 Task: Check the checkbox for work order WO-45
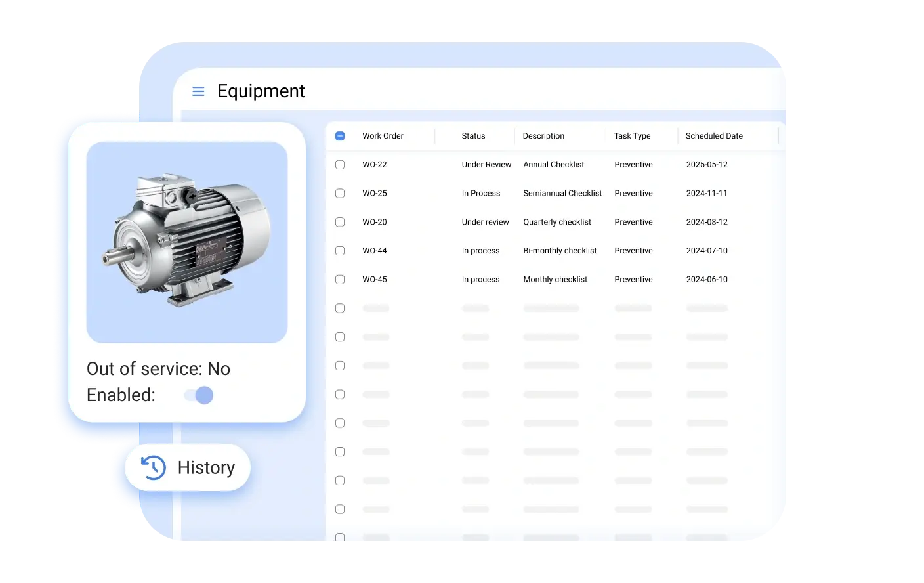pyautogui.click(x=339, y=279)
